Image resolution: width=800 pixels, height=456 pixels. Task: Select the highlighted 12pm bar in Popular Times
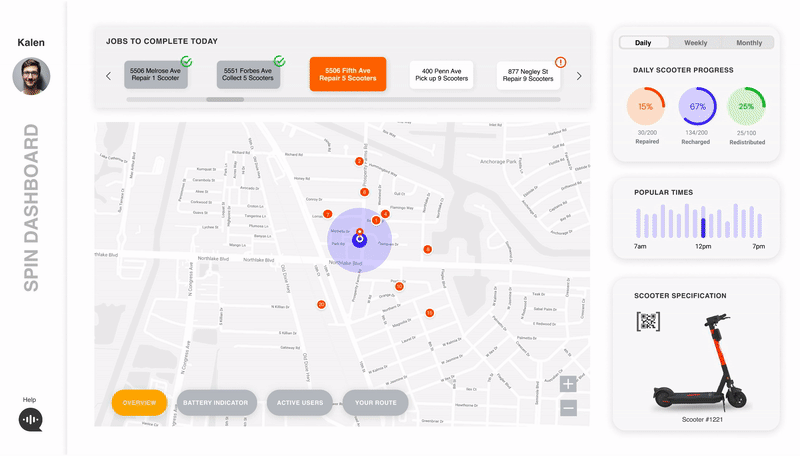pyautogui.click(x=703, y=228)
